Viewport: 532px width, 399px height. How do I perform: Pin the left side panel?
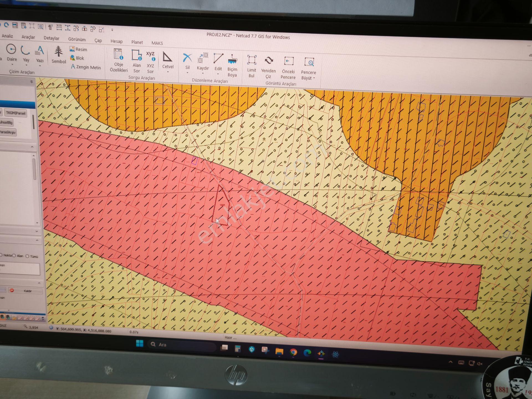(32, 81)
